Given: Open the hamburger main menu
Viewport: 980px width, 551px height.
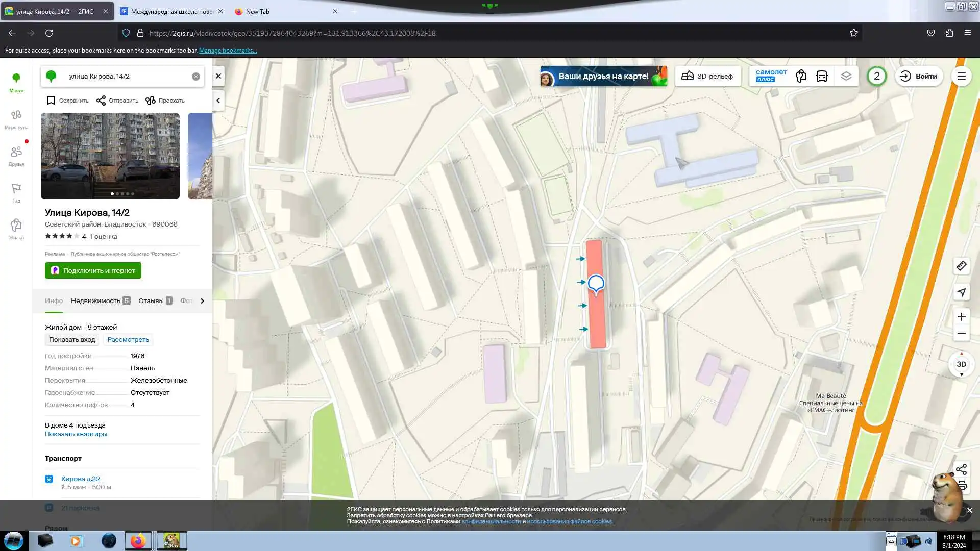Looking at the screenshot, I should point(961,76).
